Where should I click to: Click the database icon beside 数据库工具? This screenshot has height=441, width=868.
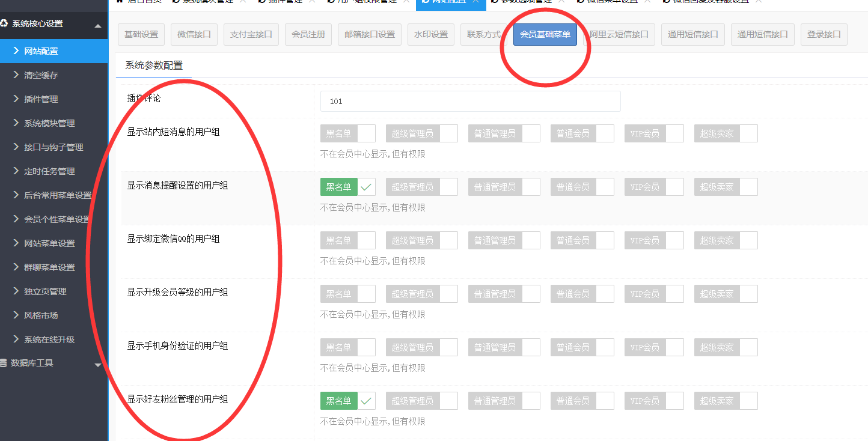(x=4, y=363)
